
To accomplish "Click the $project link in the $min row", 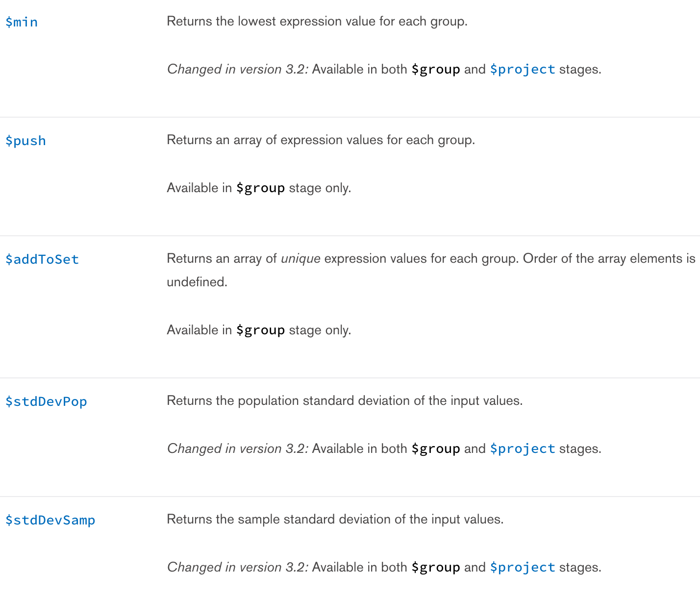I will (523, 70).
